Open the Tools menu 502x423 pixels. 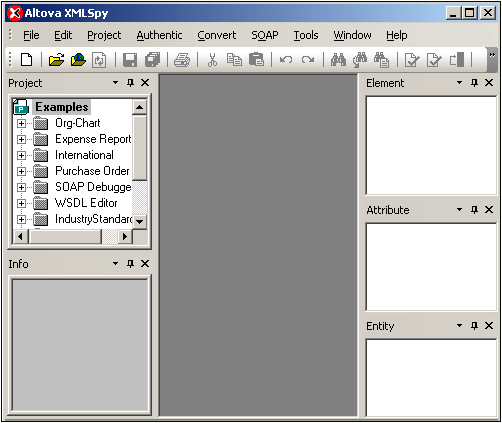[306, 35]
